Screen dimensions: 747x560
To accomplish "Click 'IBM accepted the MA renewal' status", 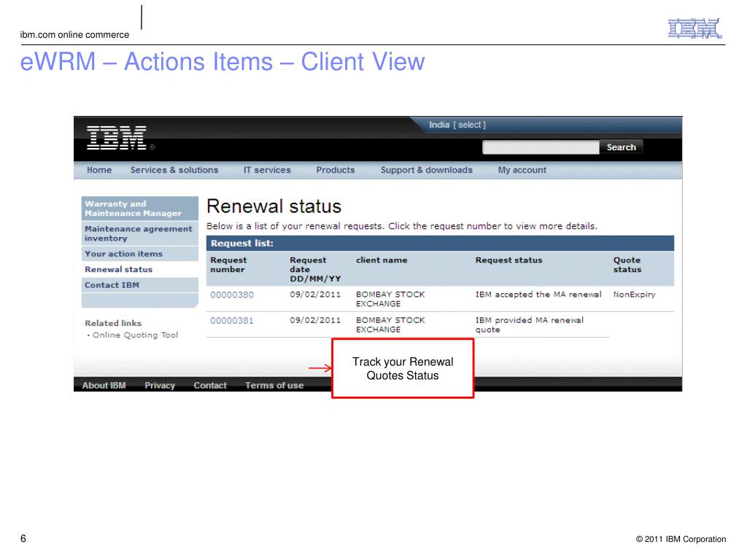I will click(538, 295).
